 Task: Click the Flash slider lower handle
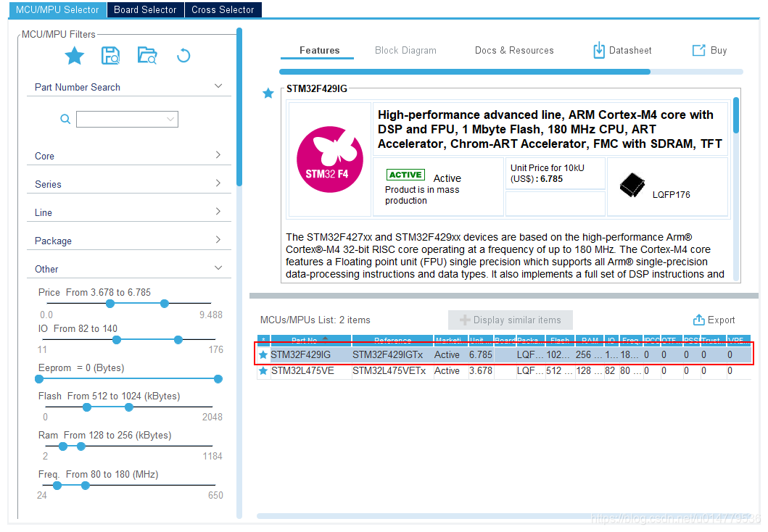tap(87, 407)
